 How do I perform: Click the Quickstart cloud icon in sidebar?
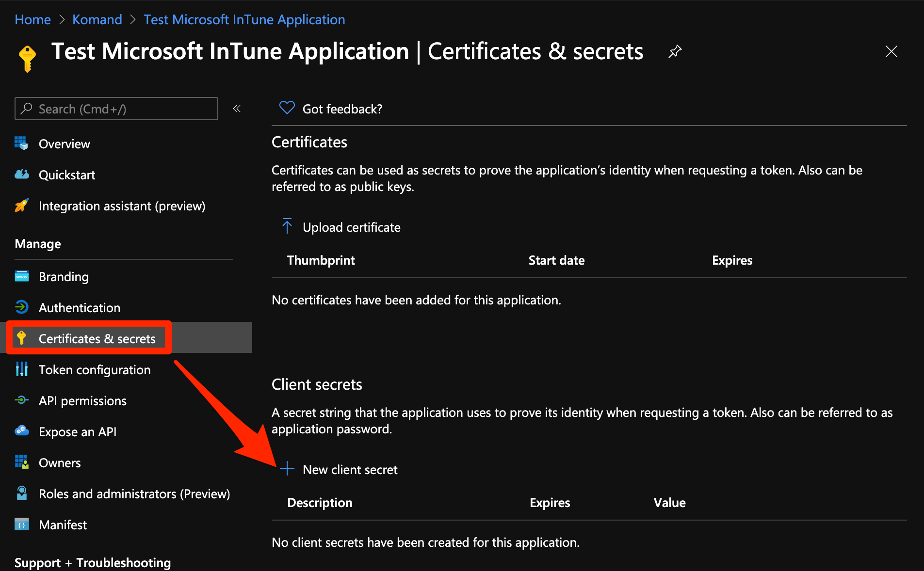22,174
